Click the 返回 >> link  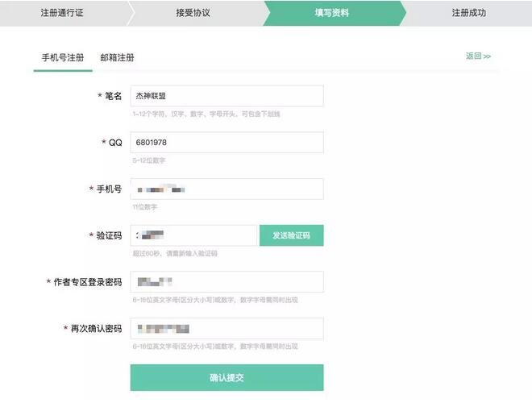478,56
